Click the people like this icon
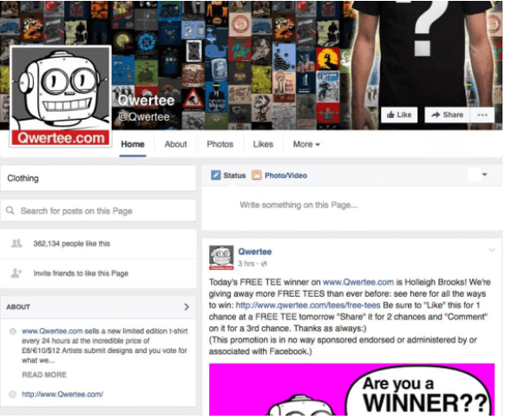Image resolution: width=505 pixels, height=420 pixels. pyautogui.click(x=16, y=244)
